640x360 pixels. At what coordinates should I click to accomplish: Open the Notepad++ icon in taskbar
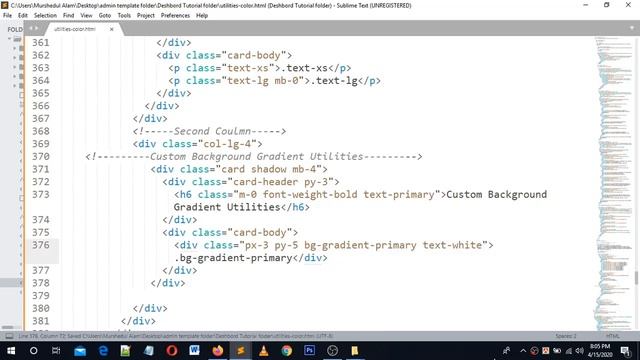pyautogui.click(x=126, y=351)
